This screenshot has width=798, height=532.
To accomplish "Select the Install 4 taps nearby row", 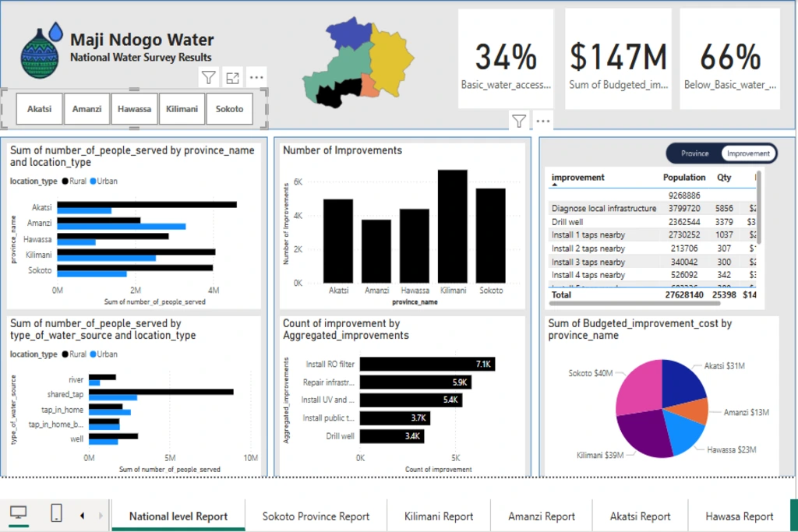I will pyautogui.click(x=653, y=275).
